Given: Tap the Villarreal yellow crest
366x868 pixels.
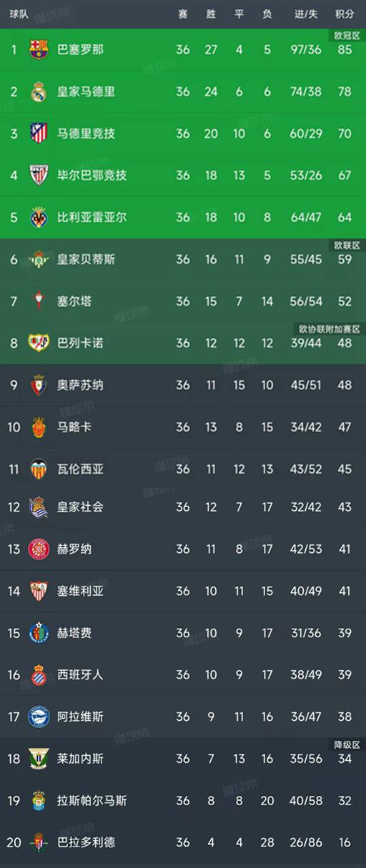Looking at the screenshot, I should coord(39,217).
